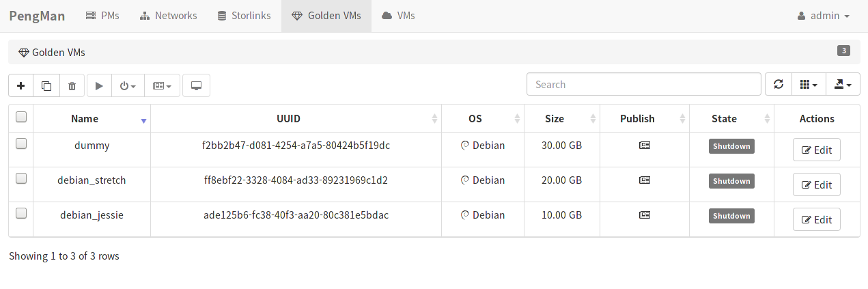The height and width of the screenshot is (289, 868).
Task: Check the dummy row checkbox
Action: click(21, 143)
